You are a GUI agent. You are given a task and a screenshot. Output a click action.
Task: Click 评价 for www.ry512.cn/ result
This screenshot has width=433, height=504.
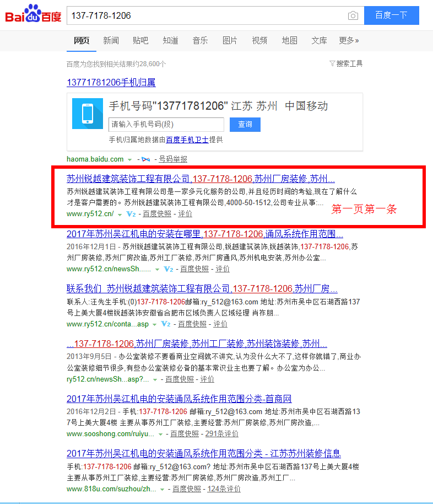click(x=185, y=214)
